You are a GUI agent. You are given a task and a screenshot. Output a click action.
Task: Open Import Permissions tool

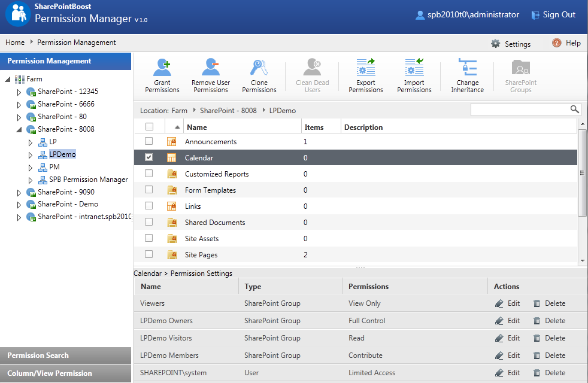[x=414, y=75]
